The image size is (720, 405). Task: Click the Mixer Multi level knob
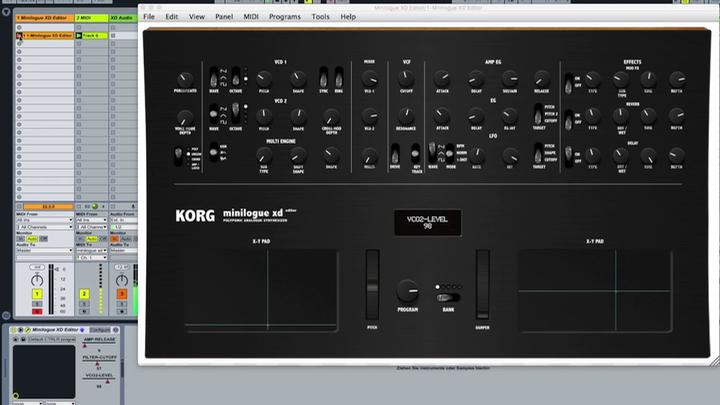coord(370,155)
